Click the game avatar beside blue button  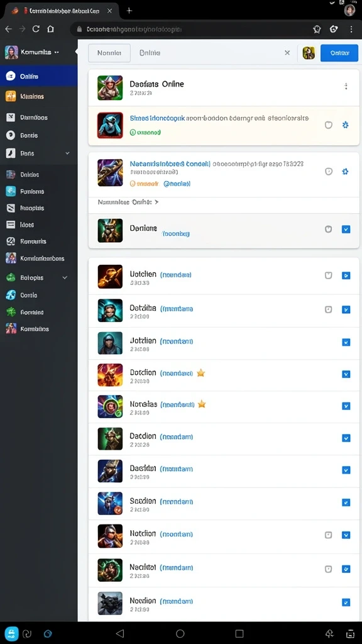309,53
